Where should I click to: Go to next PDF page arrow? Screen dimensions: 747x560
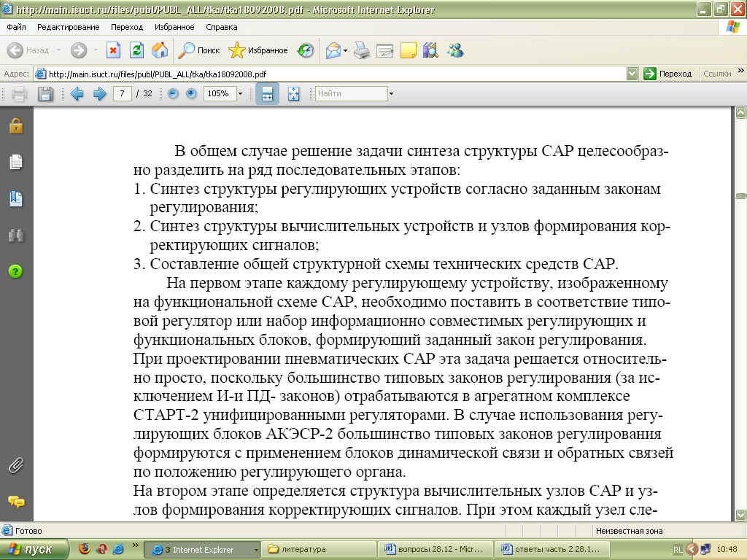99,94
